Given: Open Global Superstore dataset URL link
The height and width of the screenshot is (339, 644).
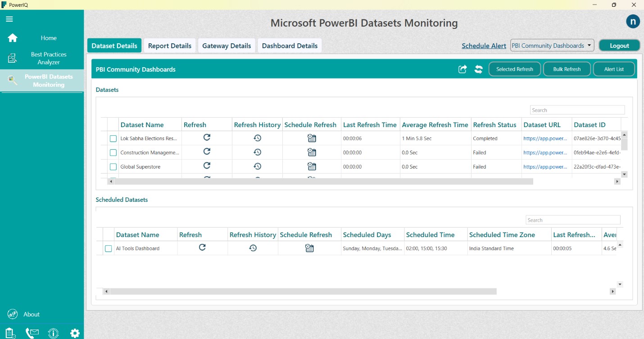Looking at the screenshot, I should click(545, 167).
